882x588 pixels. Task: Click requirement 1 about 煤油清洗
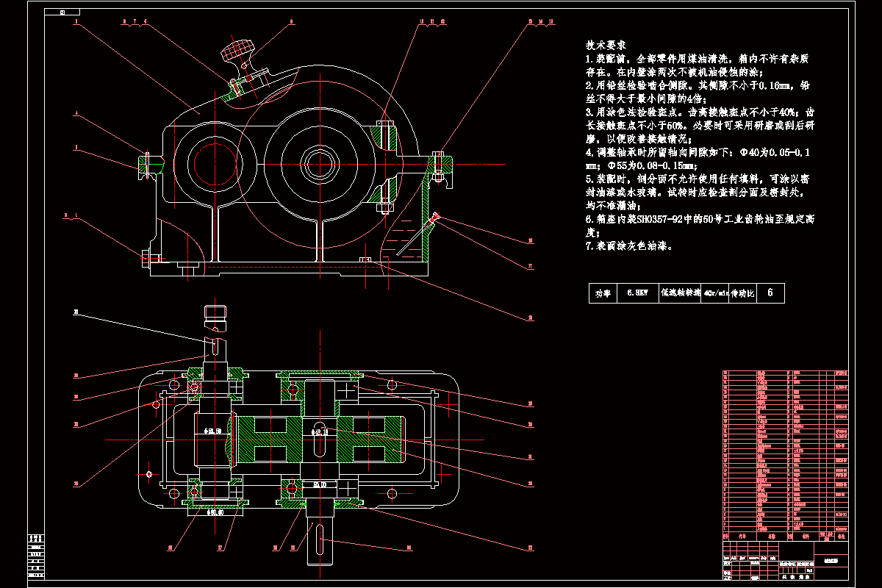coord(698,65)
